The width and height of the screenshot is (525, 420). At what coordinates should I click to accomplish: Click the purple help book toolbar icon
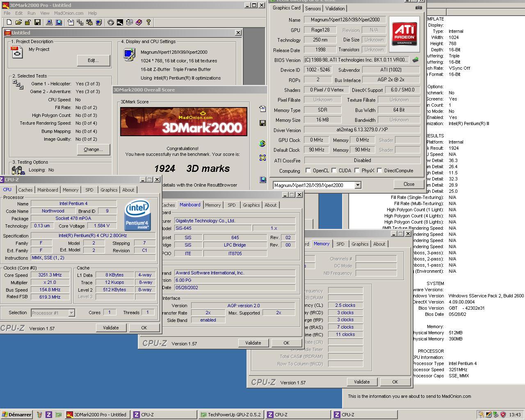pos(139,22)
